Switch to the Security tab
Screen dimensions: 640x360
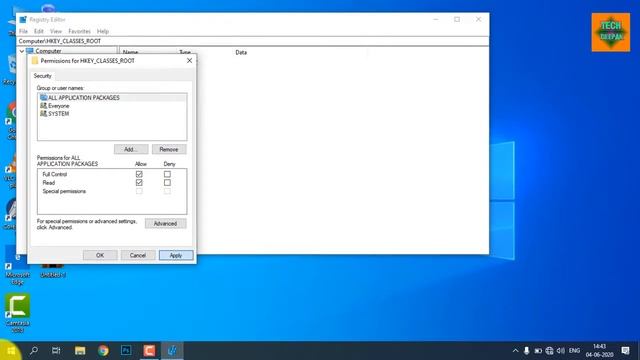coord(42,76)
